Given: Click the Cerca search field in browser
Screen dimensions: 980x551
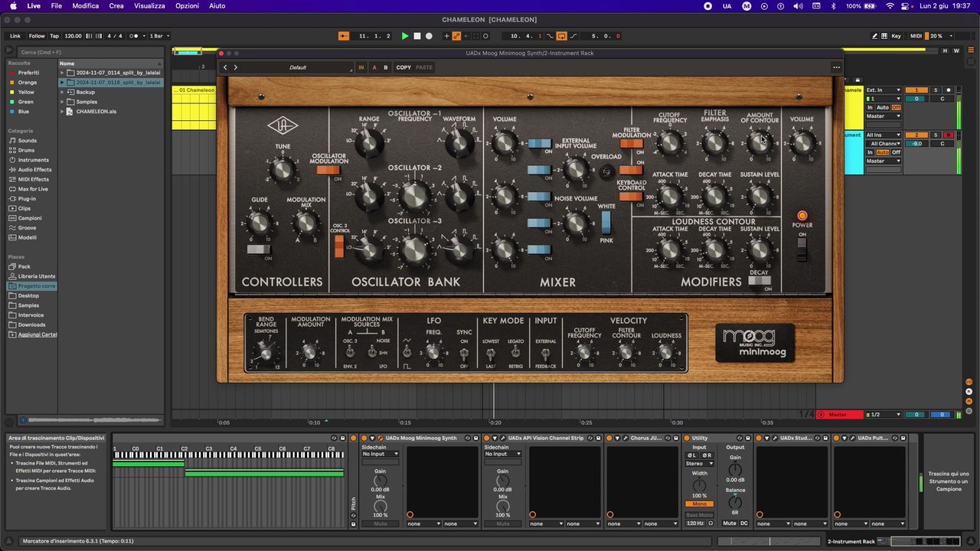Looking at the screenshot, I should tap(84, 52).
